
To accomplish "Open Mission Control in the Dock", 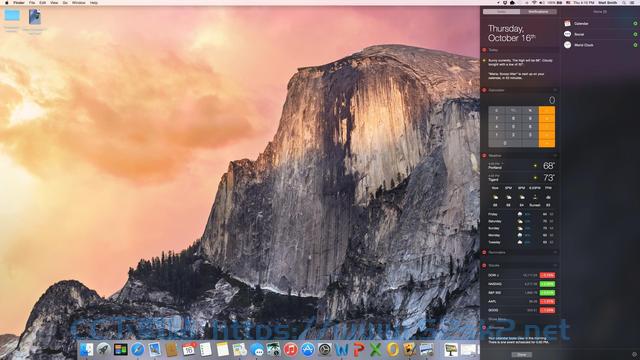I will click(x=120, y=349).
